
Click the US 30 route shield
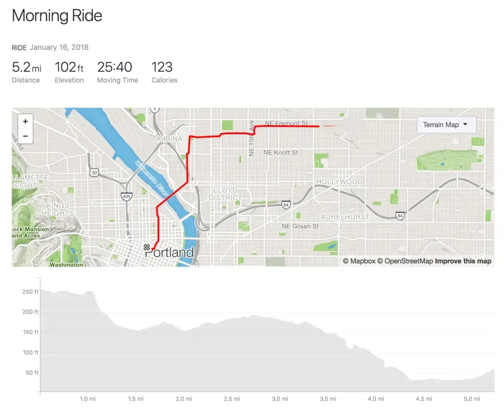point(94,172)
